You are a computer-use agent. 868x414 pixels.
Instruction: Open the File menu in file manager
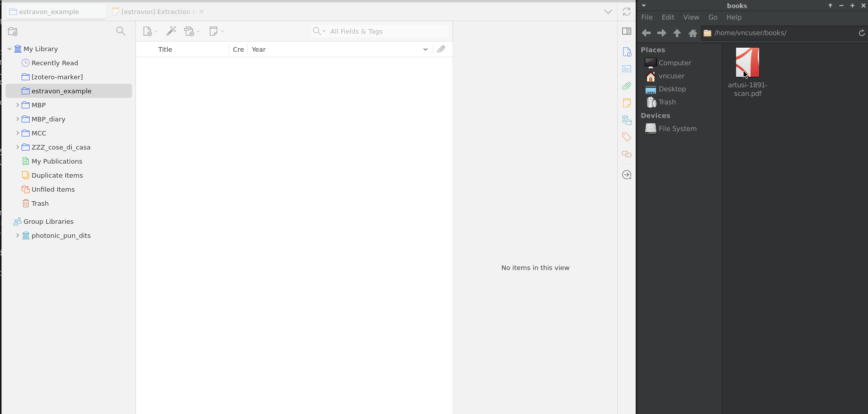click(x=647, y=17)
